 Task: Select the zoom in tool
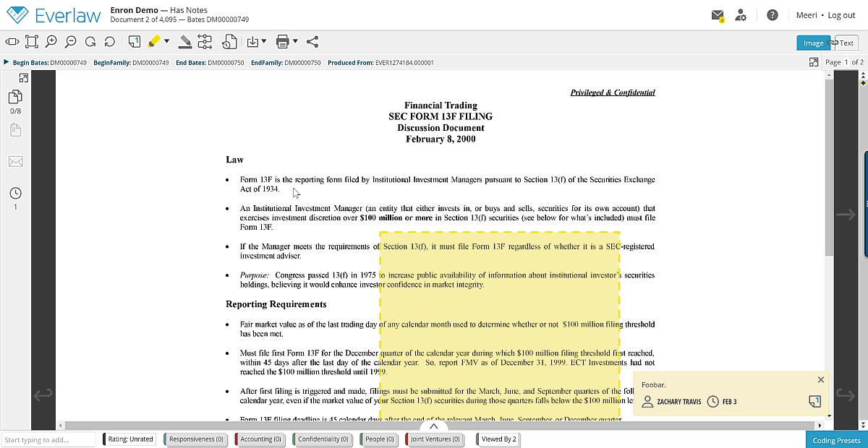click(x=50, y=41)
